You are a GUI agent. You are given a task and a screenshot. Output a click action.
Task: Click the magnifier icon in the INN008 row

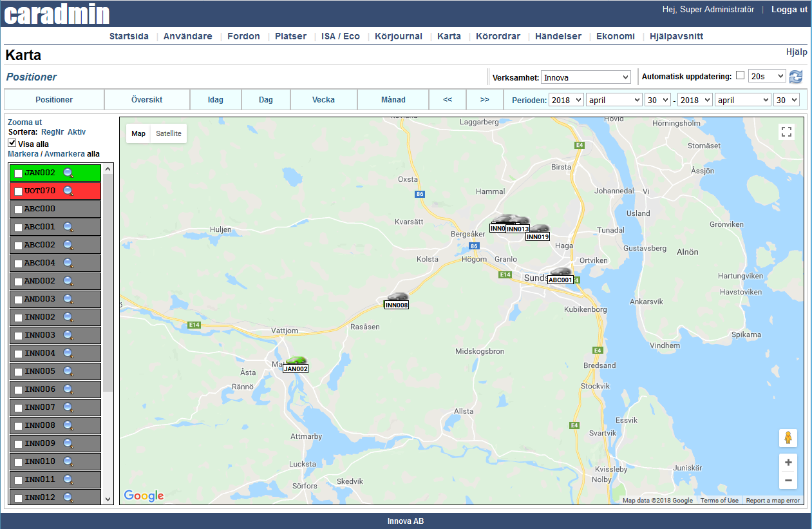click(x=68, y=425)
